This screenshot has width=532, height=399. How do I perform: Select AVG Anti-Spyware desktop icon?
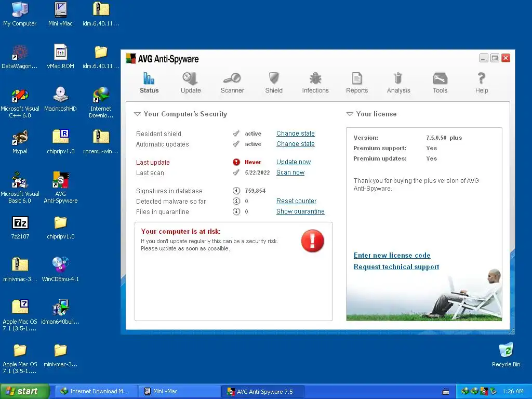pyautogui.click(x=60, y=188)
